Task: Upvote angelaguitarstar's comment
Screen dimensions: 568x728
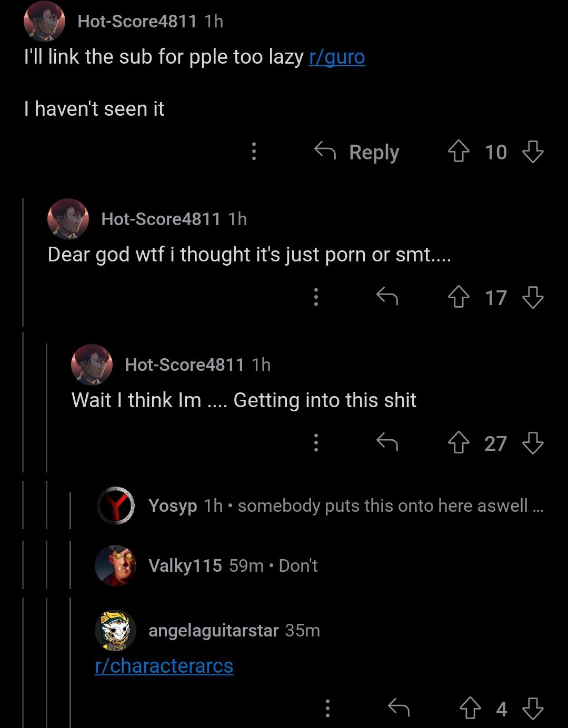Action: [470, 709]
